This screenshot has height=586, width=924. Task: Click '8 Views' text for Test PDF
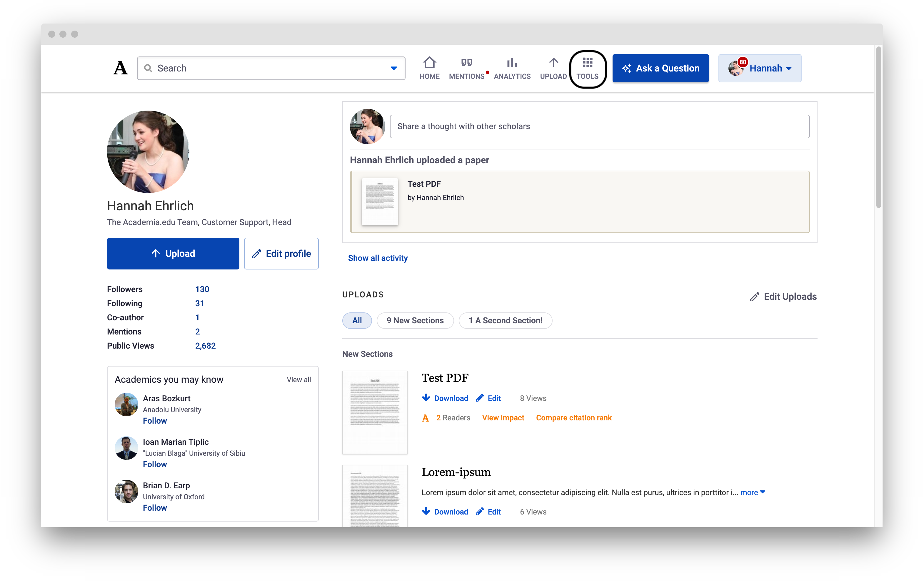[x=533, y=398]
